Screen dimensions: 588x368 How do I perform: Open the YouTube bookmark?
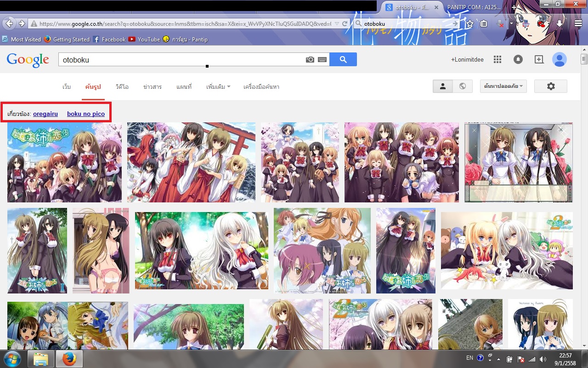(144, 40)
